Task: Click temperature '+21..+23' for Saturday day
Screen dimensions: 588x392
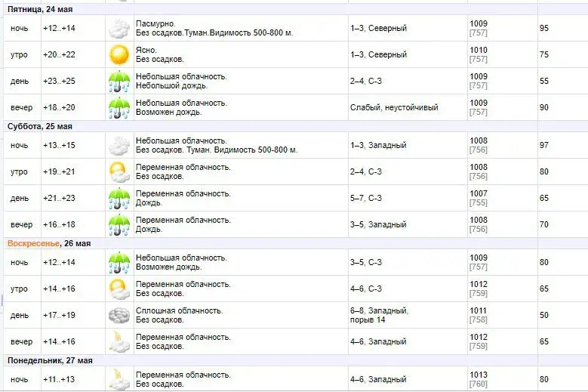Action: click(59, 198)
